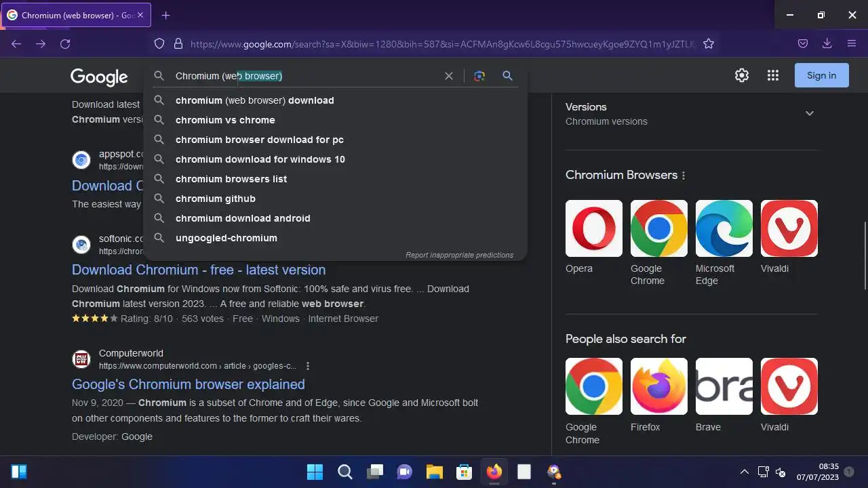Open Computerworld result options three dots
The height and width of the screenshot is (488, 868).
tap(308, 366)
